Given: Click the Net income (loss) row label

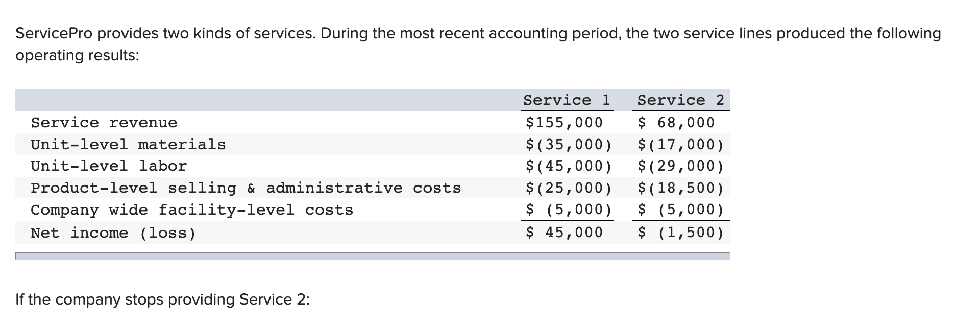Looking at the screenshot, I should (x=113, y=233).
